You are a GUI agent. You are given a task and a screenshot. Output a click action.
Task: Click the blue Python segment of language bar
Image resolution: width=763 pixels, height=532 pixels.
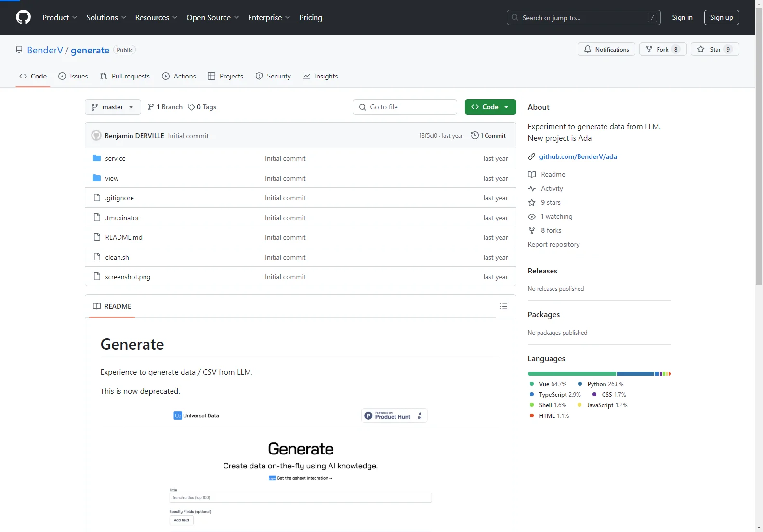pyautogui.click(x=635, y=374)
